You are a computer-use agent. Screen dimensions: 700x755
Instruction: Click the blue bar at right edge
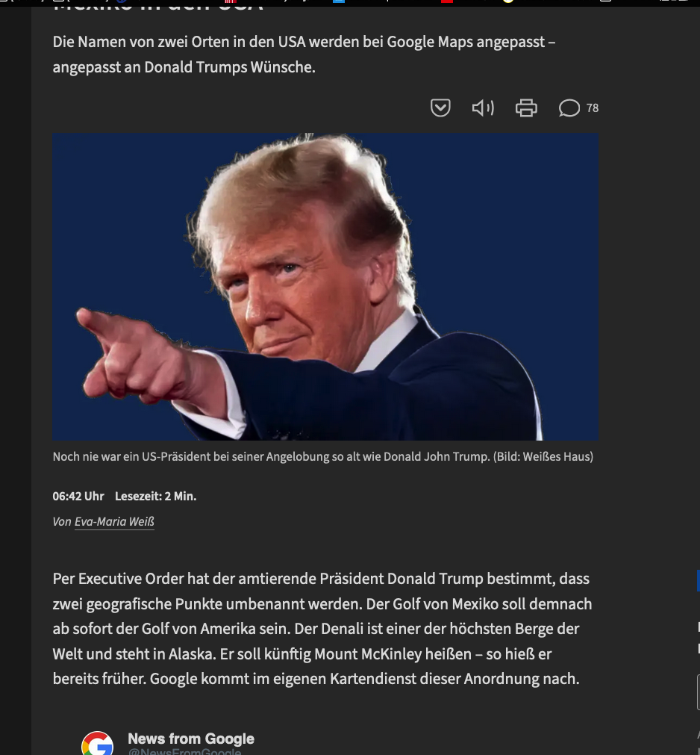click(698, 581)
